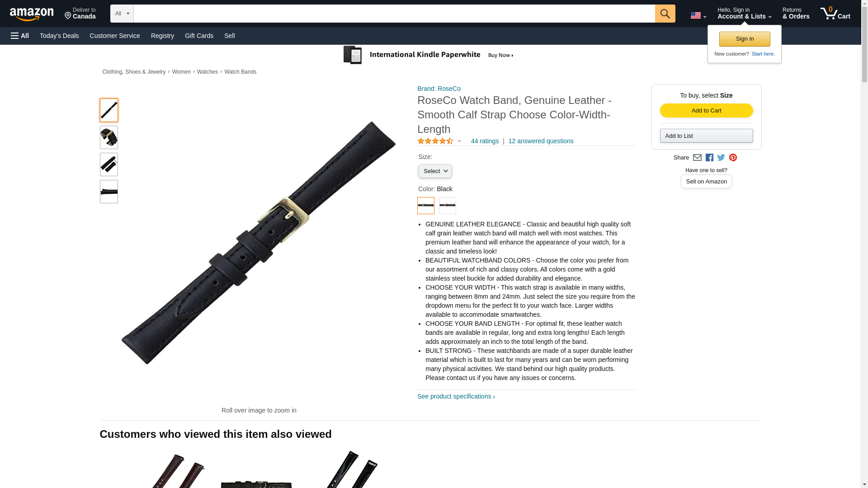Screen dimensions: 868x488
Task: Open country flag language selector
Action: click(x=698, y=15)
